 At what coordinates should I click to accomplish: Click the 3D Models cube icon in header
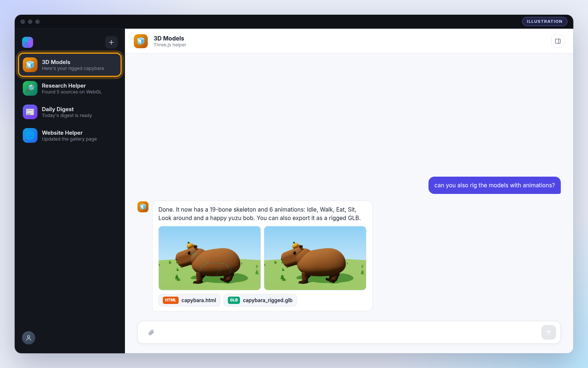(141, 41)
